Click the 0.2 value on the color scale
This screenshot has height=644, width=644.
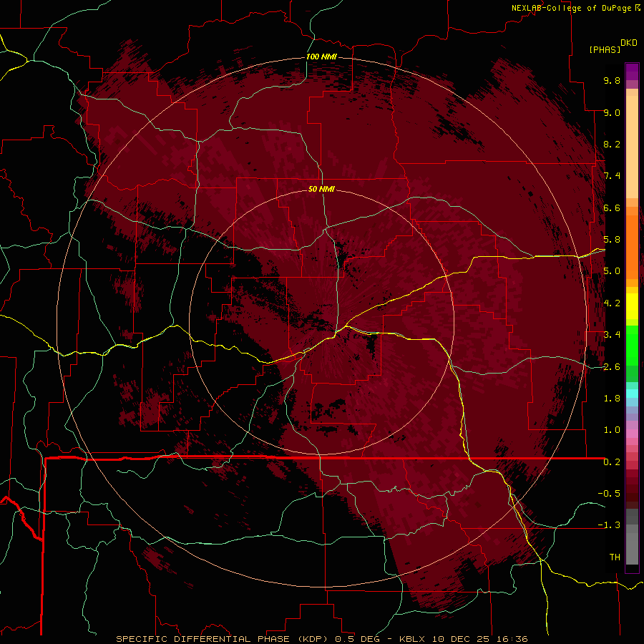[612, 462]
